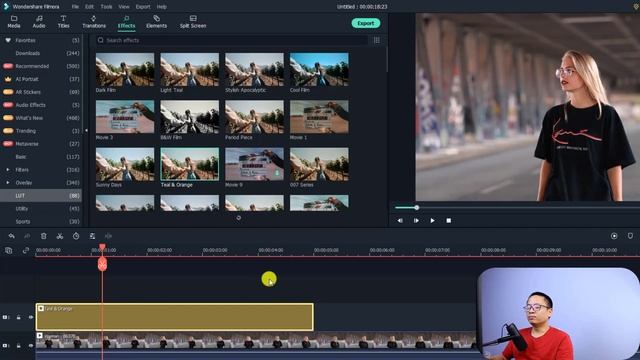Click the green Export button
This screenshot has width=640, height=360.
(x=366, y=23)
